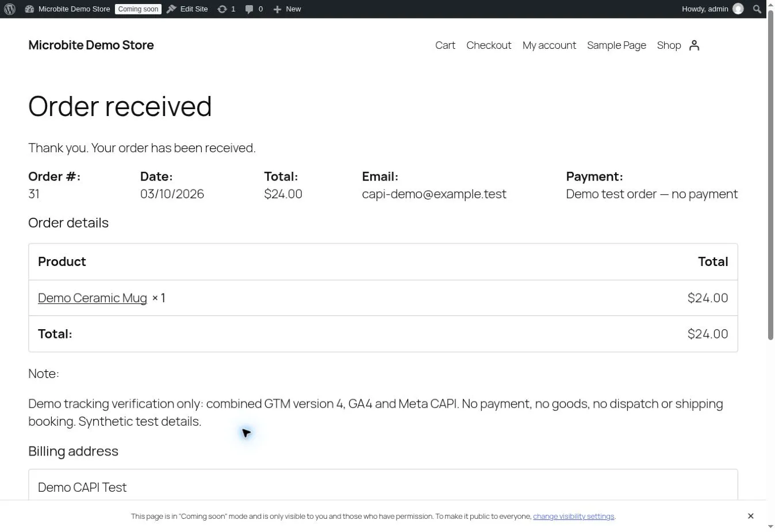This screenshot has width=775, height=532.
Task: Click the order number 31
Action: click(x=34, y=194)
